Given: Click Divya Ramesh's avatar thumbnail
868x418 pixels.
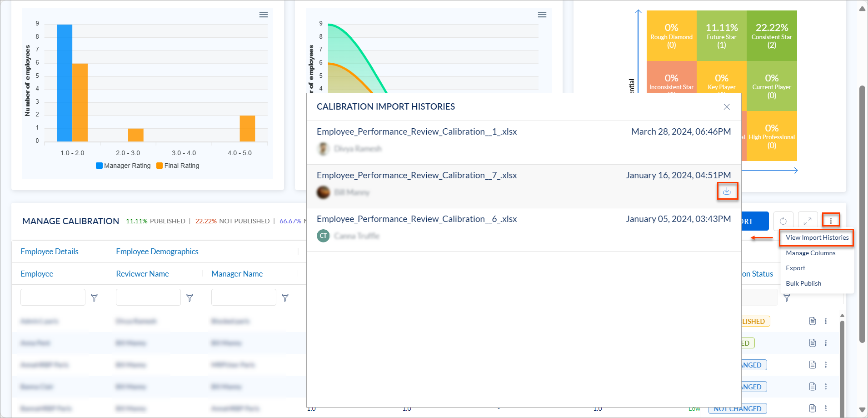Looking at the screenshot, I should coord(323,149).
